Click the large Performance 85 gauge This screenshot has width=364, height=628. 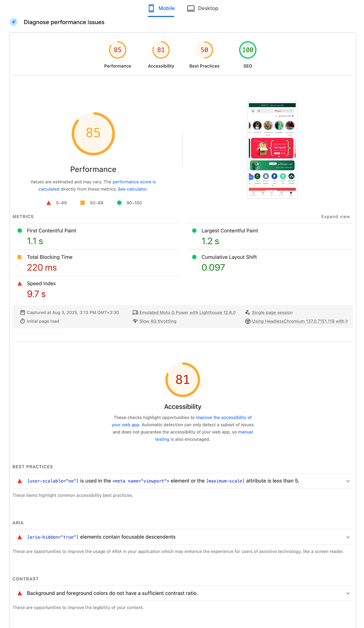tap(93, 134)
